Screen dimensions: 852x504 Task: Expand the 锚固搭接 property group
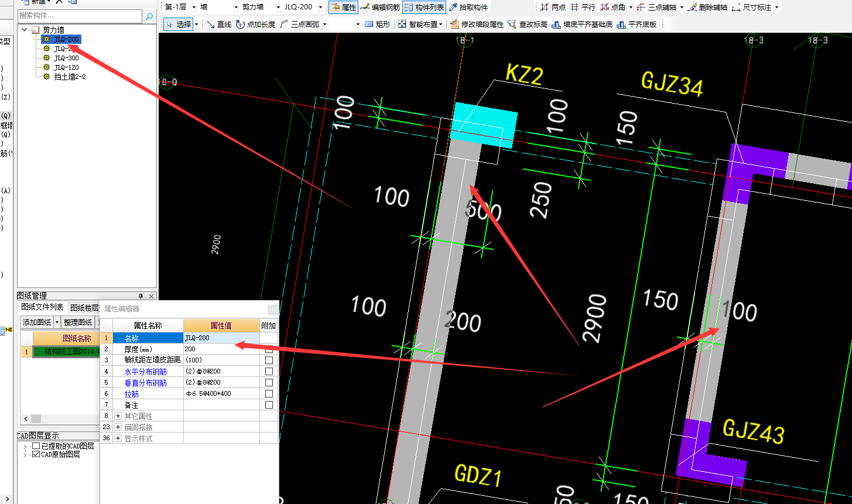(118, 427)
